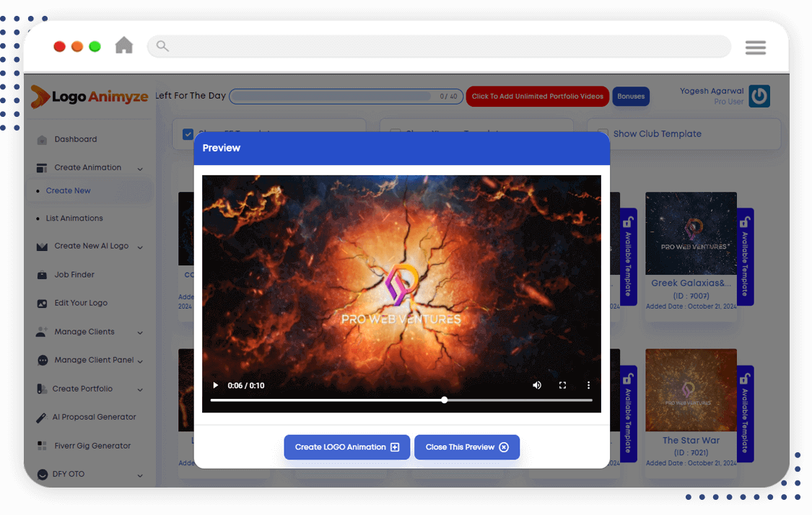Screen dimensions: 812x515
Task: Open Dashboard in the sidebar
Action: tap(75, 139)
